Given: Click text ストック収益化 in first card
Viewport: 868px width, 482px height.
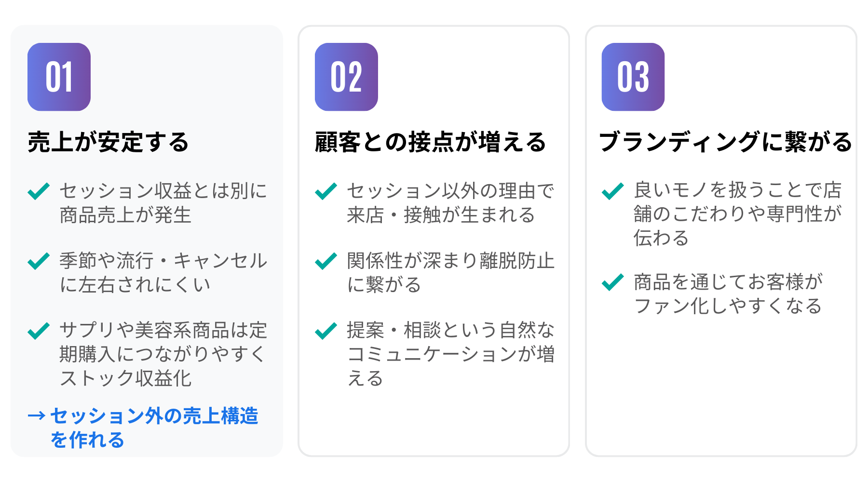Looking at the screenshot, I should tap(125, 378).
